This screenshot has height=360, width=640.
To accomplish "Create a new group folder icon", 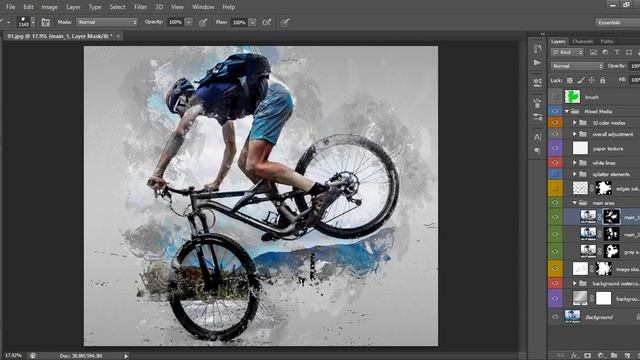I will pyautogui.click(x=613, y=356).
